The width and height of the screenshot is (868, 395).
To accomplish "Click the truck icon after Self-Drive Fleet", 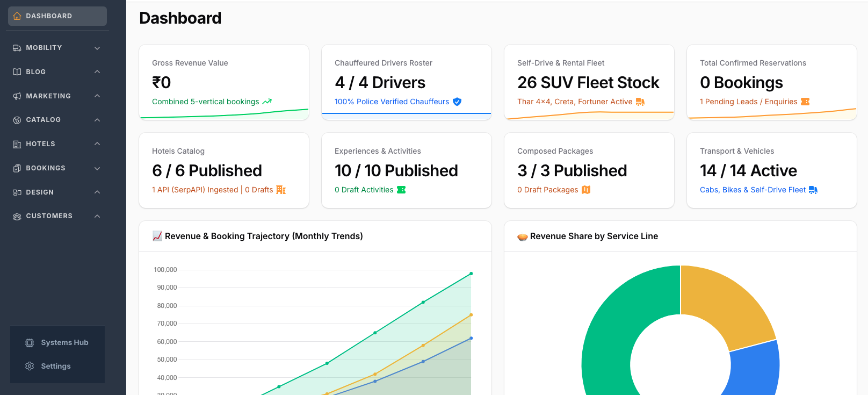I will pyautogui.click(x=813, y=190).
